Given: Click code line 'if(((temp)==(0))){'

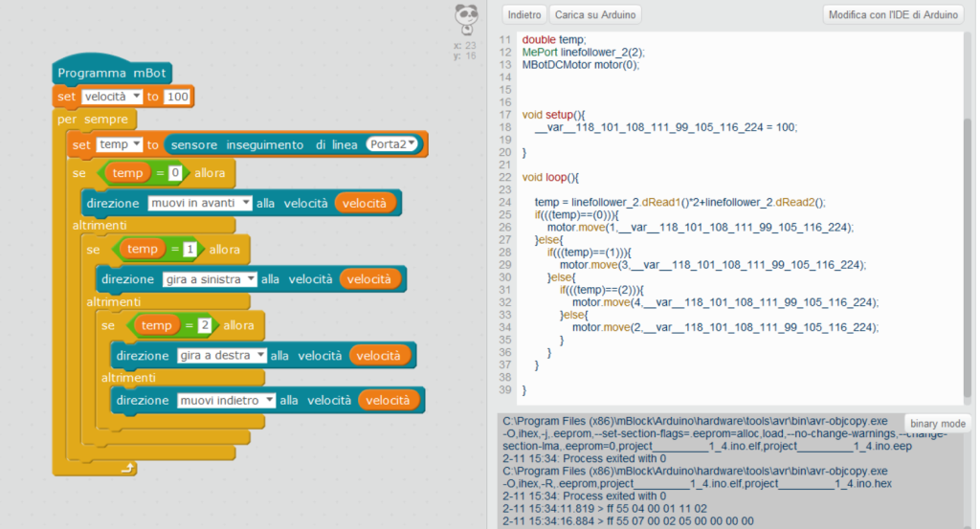Looking at the screenshot, I should pos(576,214).
